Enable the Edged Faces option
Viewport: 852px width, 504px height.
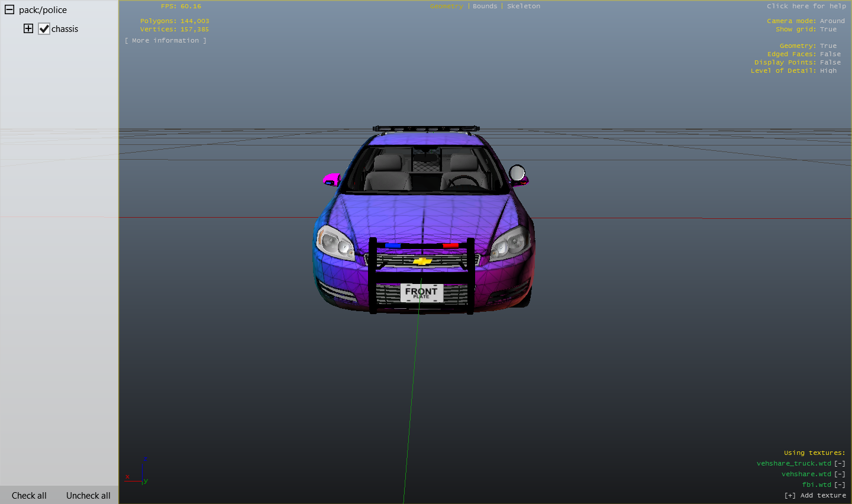pyautogui.click(x=830, y=54)
